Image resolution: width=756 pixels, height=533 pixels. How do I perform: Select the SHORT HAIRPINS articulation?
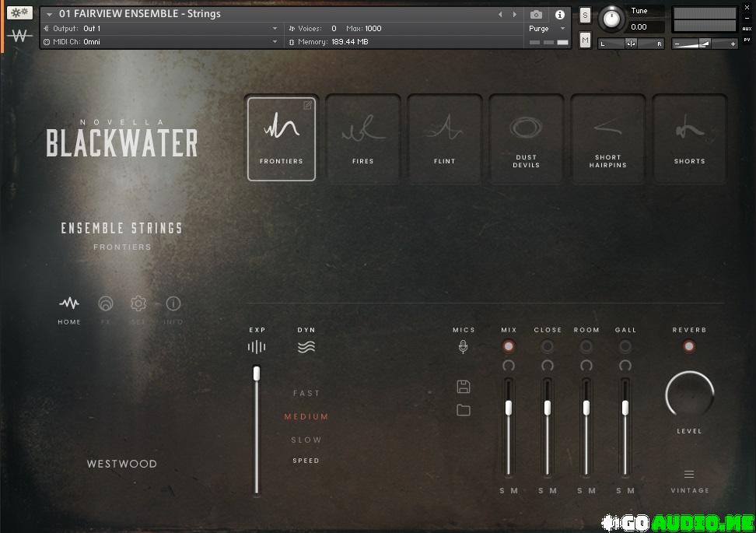[x=608, y=139]
